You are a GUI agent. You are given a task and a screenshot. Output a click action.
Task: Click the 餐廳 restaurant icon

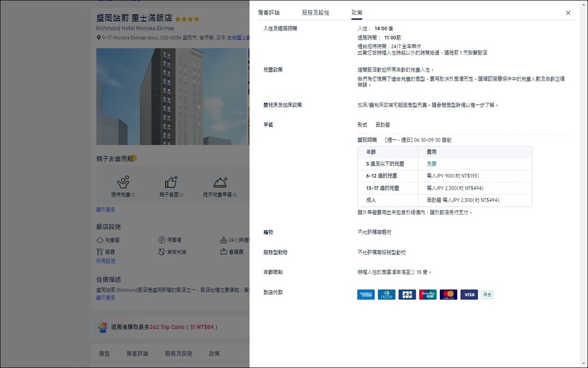point(100,252)
